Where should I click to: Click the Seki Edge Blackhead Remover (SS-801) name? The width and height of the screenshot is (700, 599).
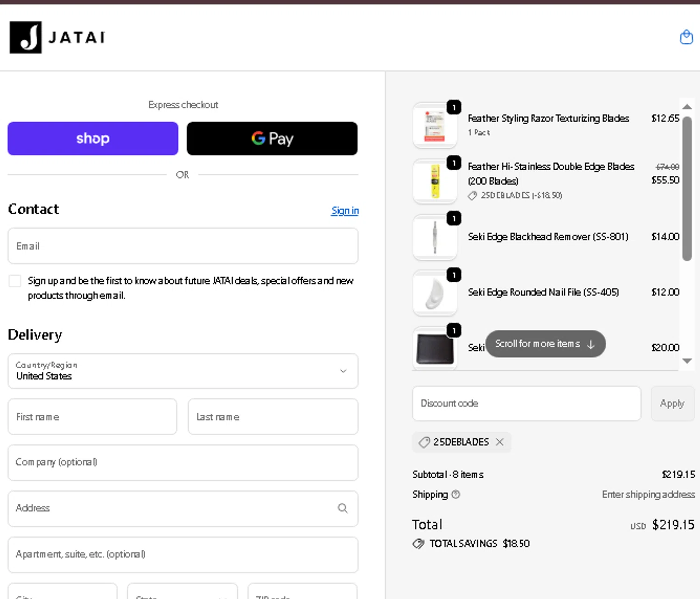click(548, 237)
